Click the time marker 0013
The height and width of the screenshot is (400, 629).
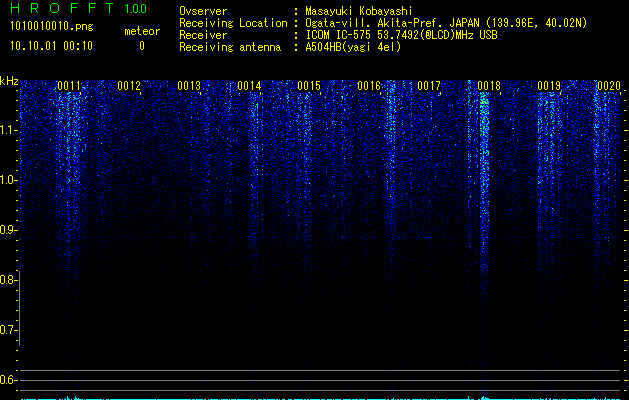189,86
